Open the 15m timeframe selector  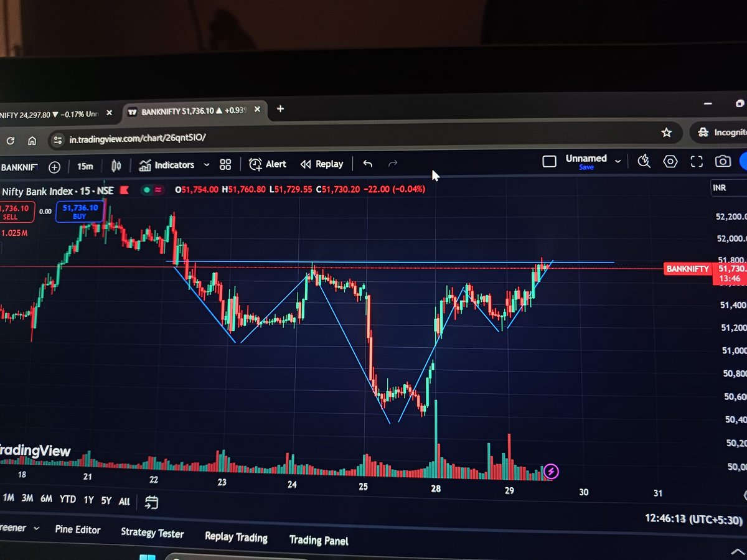click(85, 166)
